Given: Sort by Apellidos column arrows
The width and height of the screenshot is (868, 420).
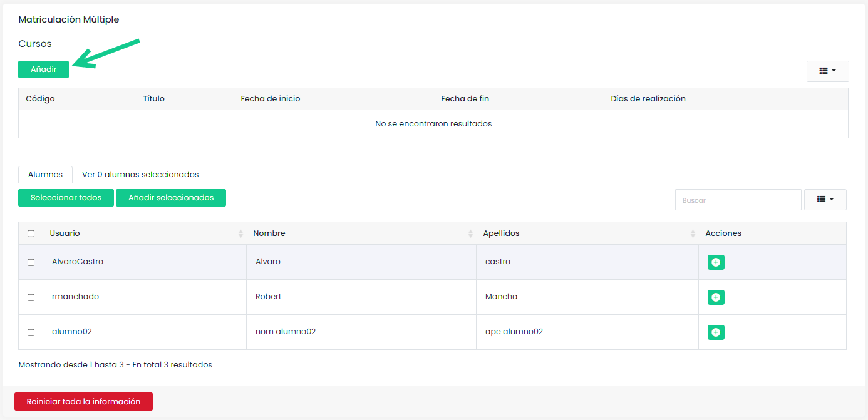Looking at the screenshot, I should coord(693,233).
